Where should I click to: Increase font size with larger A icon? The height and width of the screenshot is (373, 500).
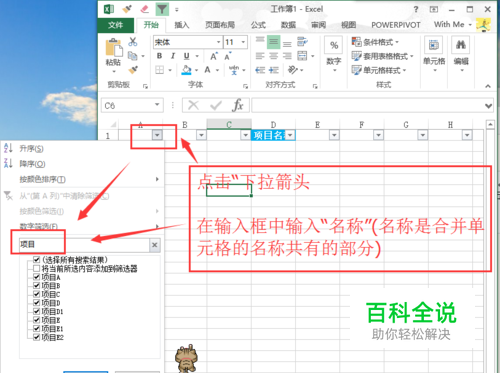[214, 56]
